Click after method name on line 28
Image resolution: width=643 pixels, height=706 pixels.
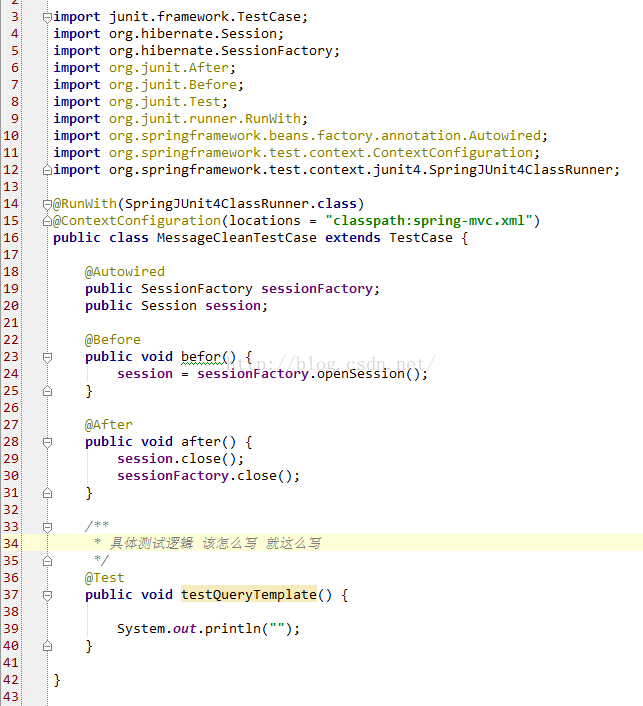(x=201, y=442)
